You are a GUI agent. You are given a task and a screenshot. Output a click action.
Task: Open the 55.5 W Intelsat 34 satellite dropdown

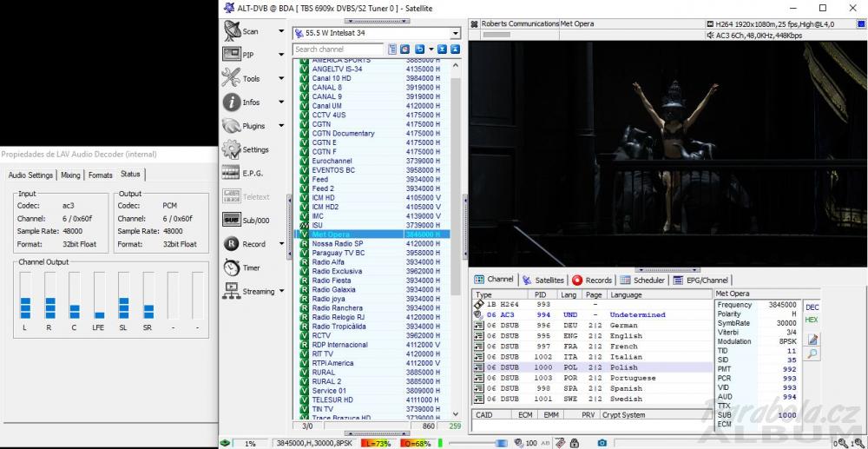455,33
